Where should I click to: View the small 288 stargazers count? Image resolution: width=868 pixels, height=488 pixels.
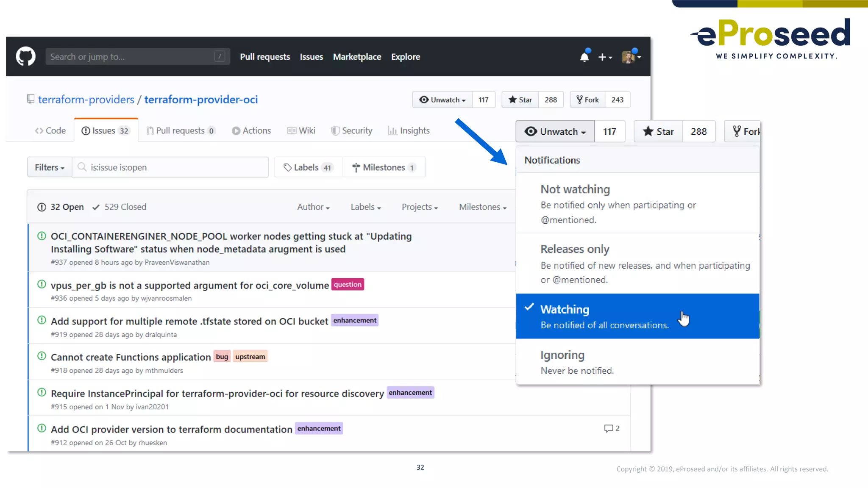[x=551, y=100]
